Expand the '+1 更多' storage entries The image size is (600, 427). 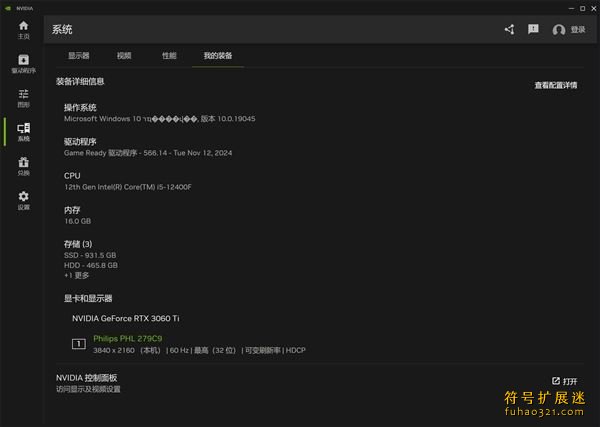pyautogui.click(x=77, y=275)
